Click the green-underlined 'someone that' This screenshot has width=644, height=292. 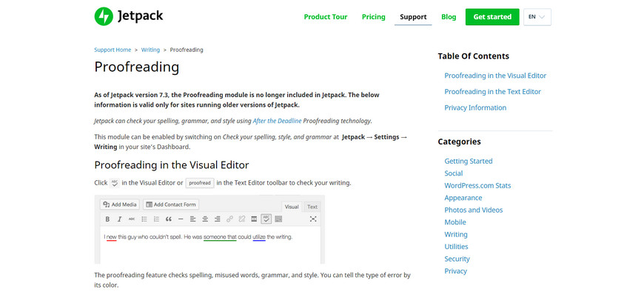[220, 237]
